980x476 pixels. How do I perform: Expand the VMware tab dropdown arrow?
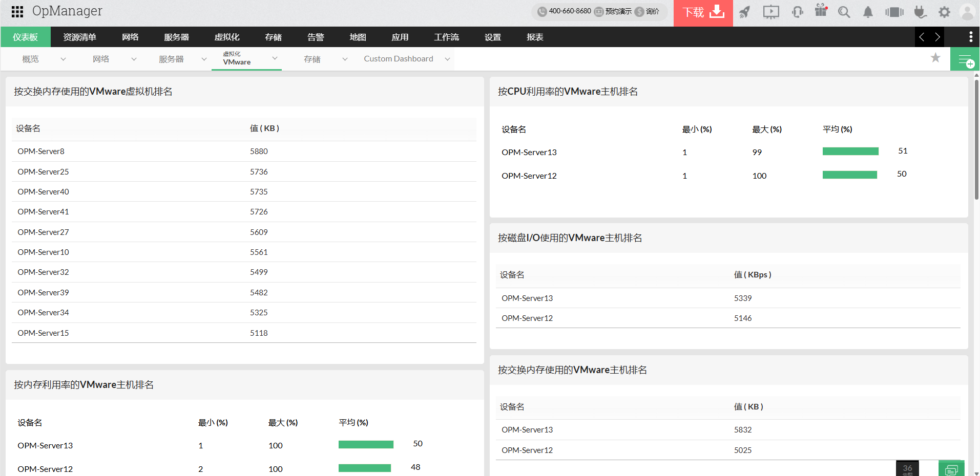coord(275,58)
